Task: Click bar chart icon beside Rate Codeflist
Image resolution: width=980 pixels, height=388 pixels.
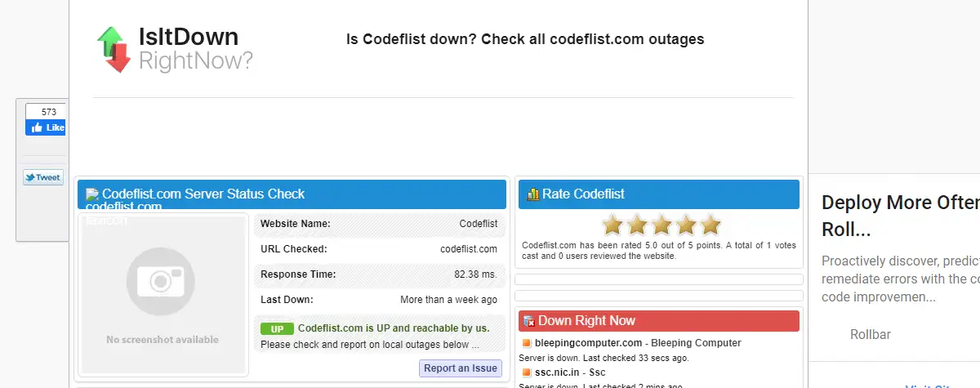Action: click(533, 194)
